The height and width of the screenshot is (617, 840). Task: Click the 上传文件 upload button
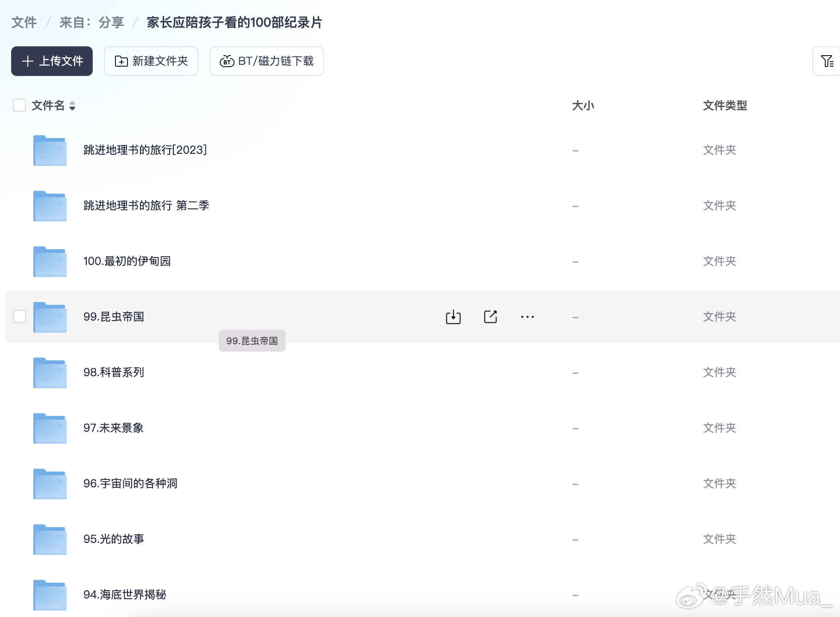[x=52, y=61]
